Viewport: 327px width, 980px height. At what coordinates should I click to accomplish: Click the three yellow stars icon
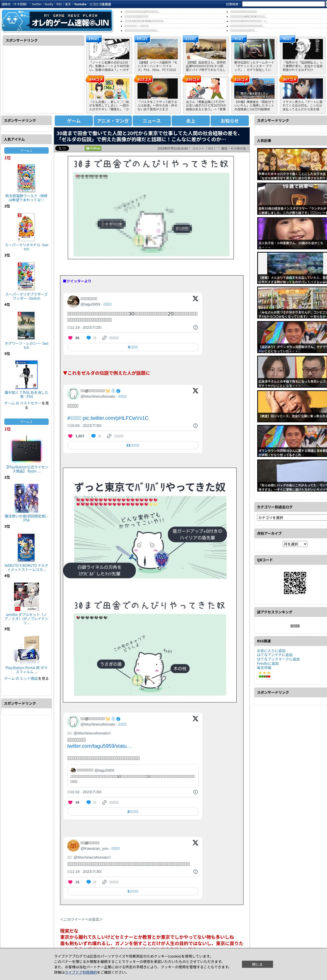click(265, 673)
